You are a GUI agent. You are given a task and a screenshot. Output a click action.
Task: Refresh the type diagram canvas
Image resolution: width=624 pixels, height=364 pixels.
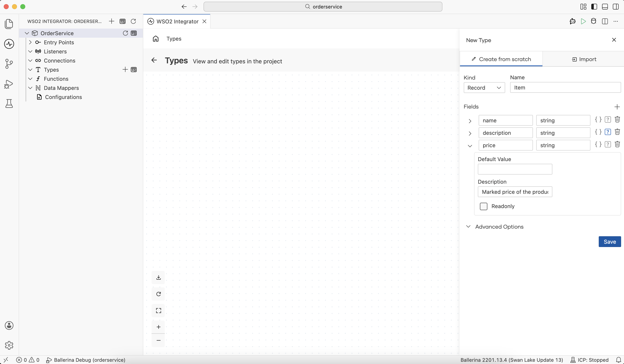click(x=158, y=294)
